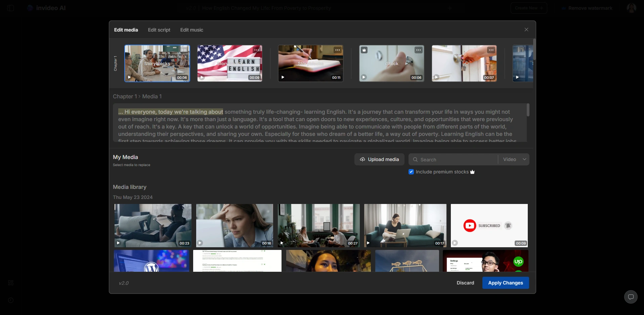Click the search magnifier icon
This screenshot has width=644, height=315.
[415, 160]
